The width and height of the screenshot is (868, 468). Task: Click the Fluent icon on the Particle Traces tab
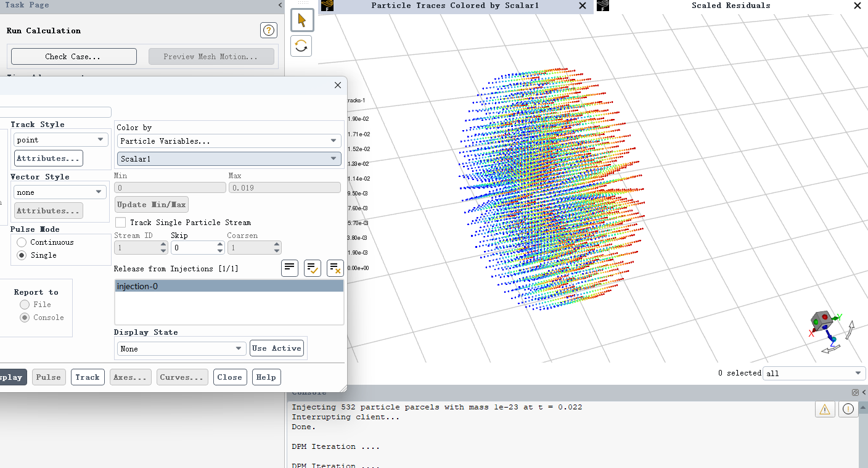pos(328,6)
